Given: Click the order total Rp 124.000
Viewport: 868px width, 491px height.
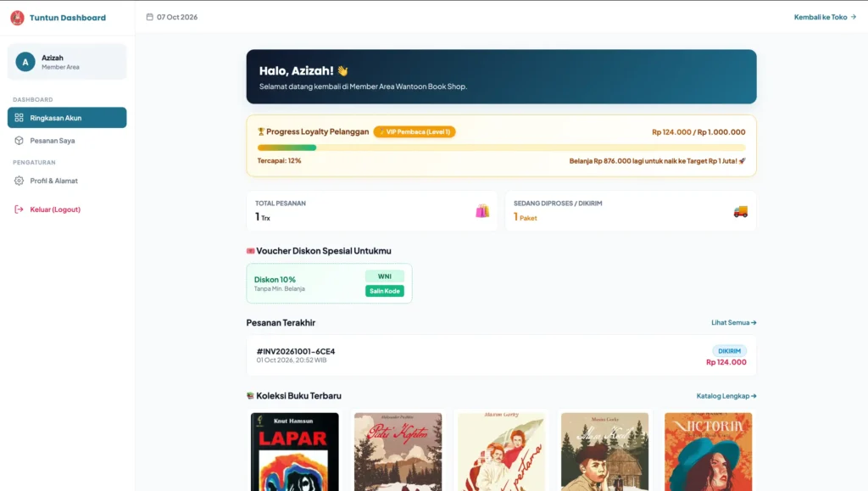Looking at the screenshot, I should click(x=726, y=363).
